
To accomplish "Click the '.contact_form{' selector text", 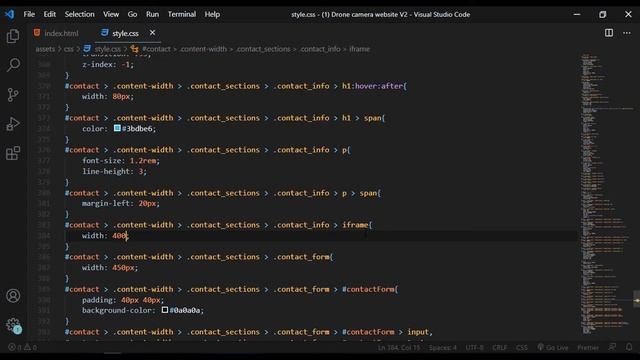I will tap(303, 257).
